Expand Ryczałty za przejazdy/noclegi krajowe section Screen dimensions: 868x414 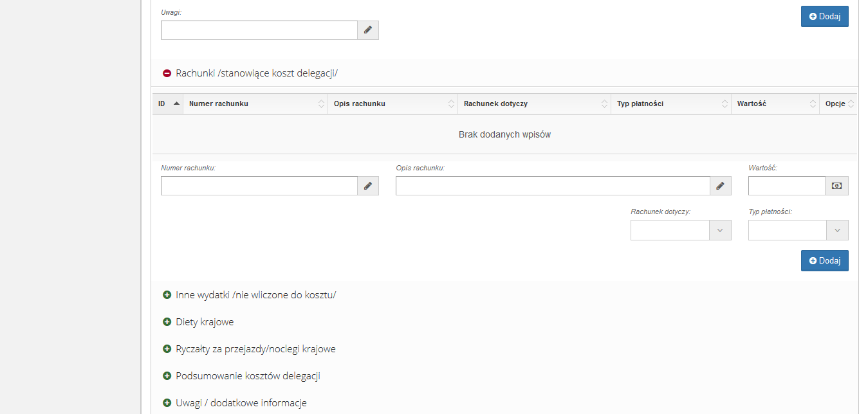(255, 349)
